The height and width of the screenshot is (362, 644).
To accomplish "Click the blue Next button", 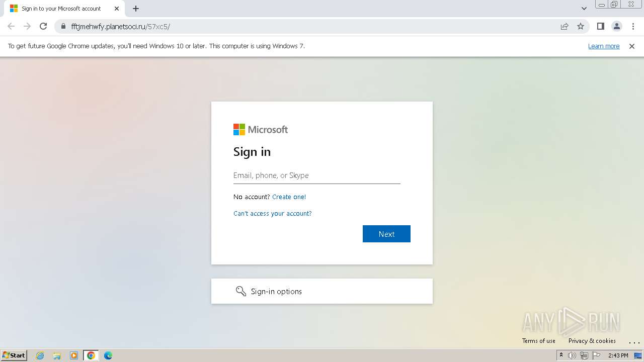I will coord(386,234).
